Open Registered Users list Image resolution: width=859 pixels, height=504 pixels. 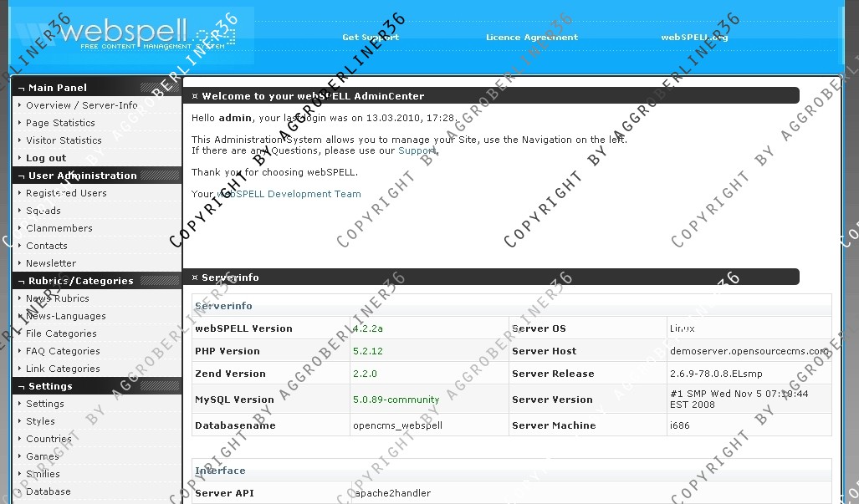tap(66, 193)
